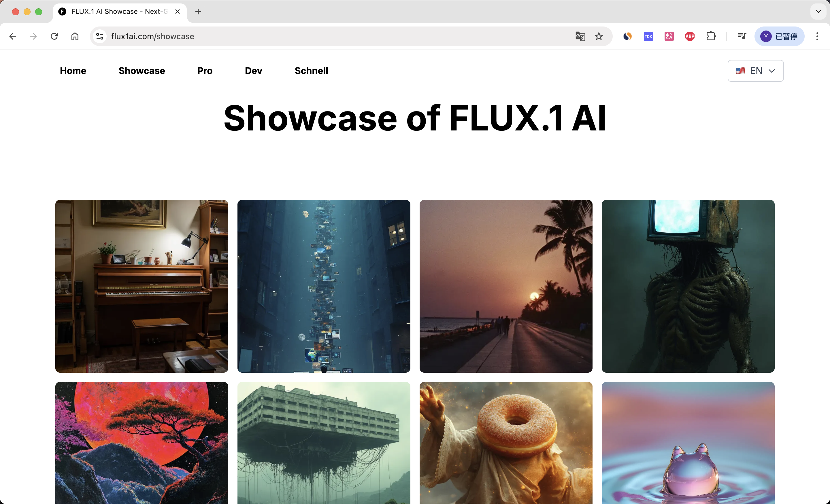Open the media control playlist icon
830x504 pixels.
[x=742, y=36]
